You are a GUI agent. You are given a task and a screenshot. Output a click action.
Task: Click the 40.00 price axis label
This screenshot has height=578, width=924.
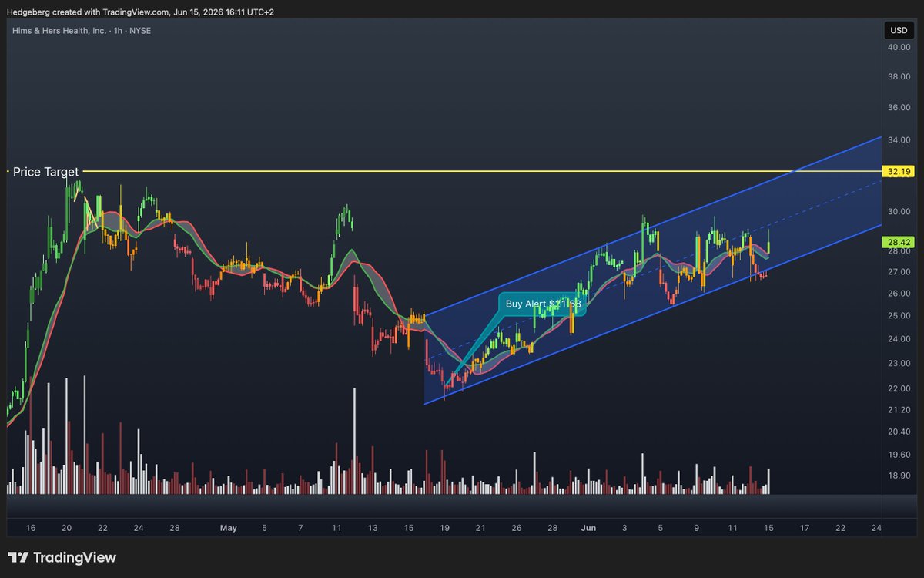[899, 47]
